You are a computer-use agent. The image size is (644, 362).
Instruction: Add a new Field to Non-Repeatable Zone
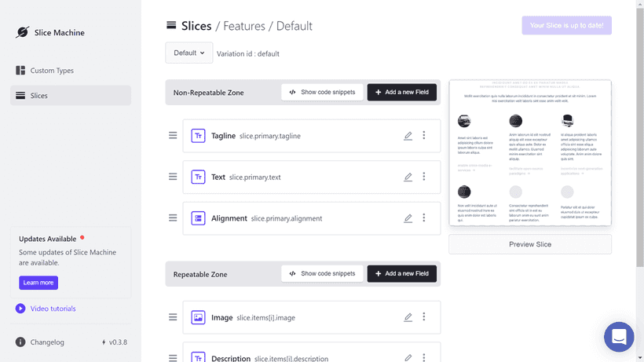tap(401, 92)
